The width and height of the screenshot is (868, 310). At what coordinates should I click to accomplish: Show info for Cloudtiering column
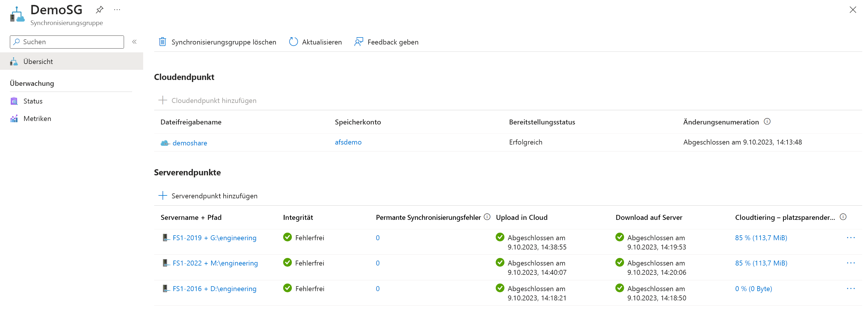pyautogui.click(x=843, y=217)
